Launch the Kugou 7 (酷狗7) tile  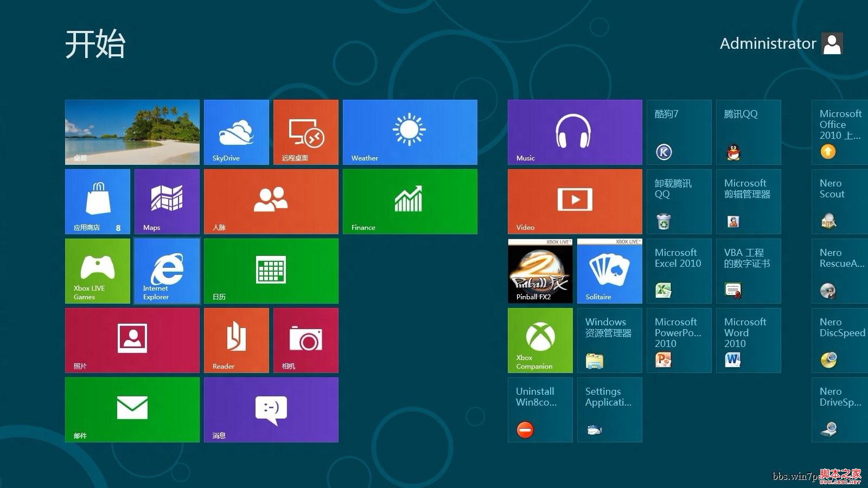click(679, 132)
